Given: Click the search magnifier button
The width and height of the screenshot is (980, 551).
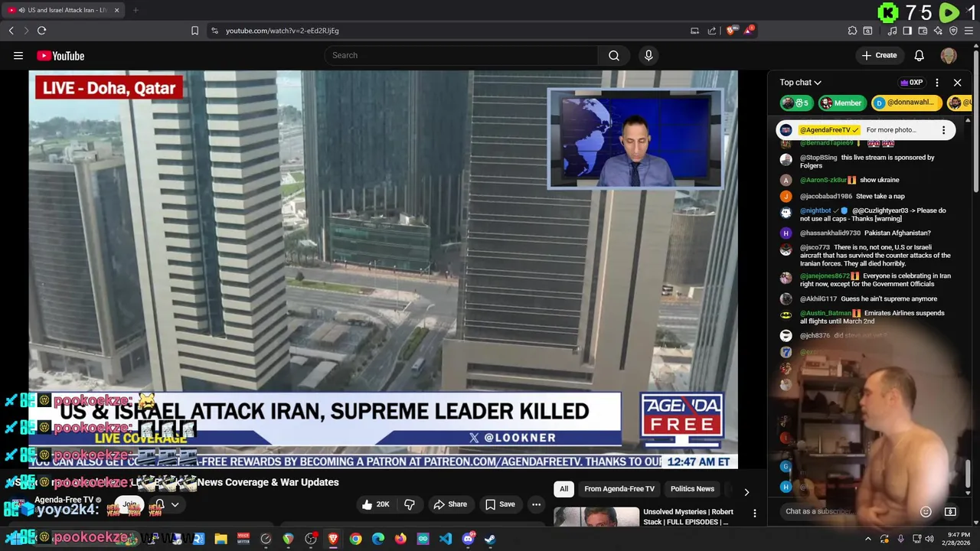Looking at the screenshot, I should coord(614,55).
